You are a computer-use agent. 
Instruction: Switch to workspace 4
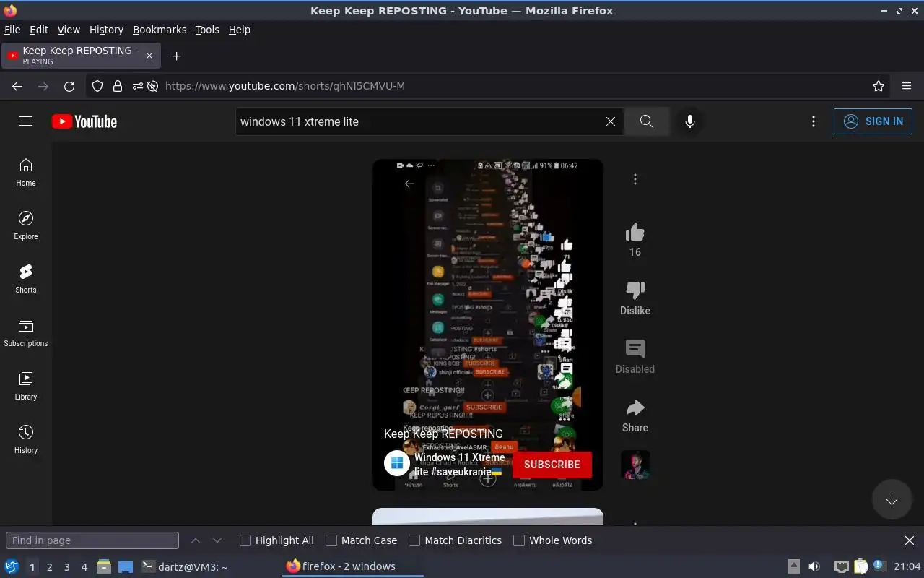(x=84, y=567)
